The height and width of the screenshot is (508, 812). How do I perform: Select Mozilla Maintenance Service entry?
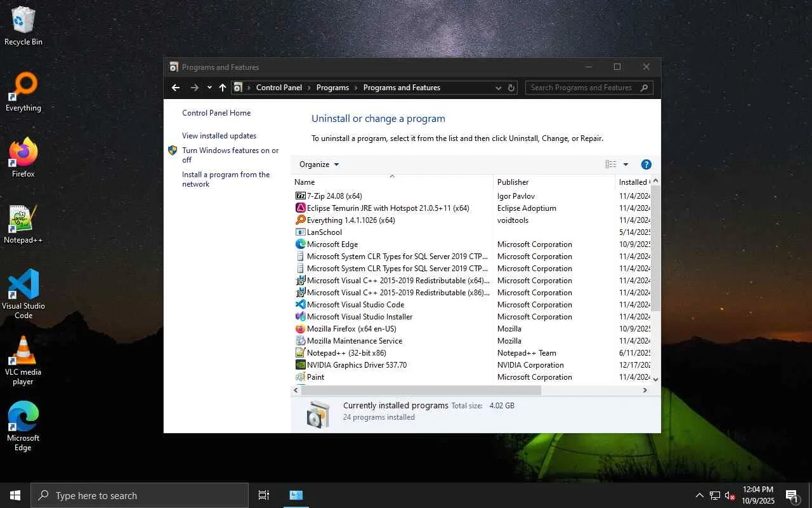point(471,341)
